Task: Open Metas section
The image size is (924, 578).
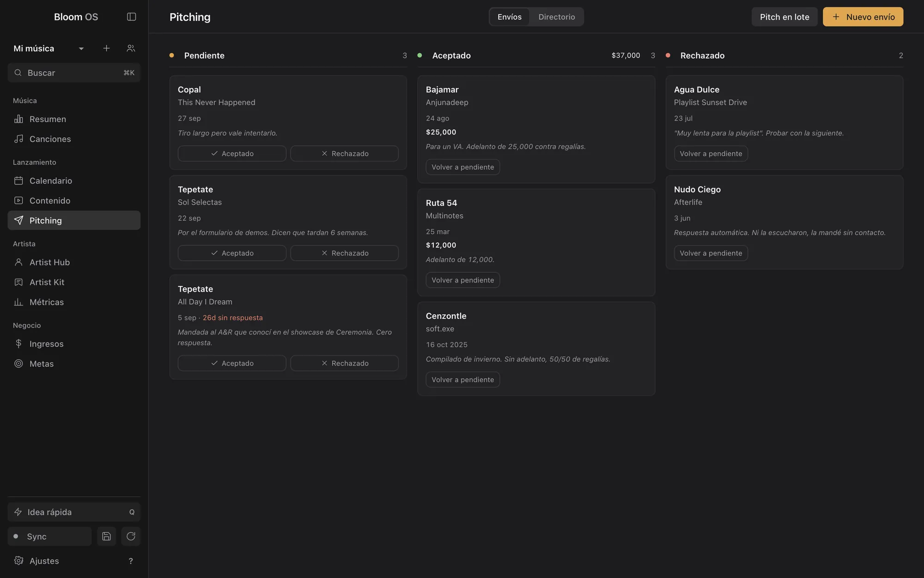Action: pyautogui.click(x=74, y=363)
